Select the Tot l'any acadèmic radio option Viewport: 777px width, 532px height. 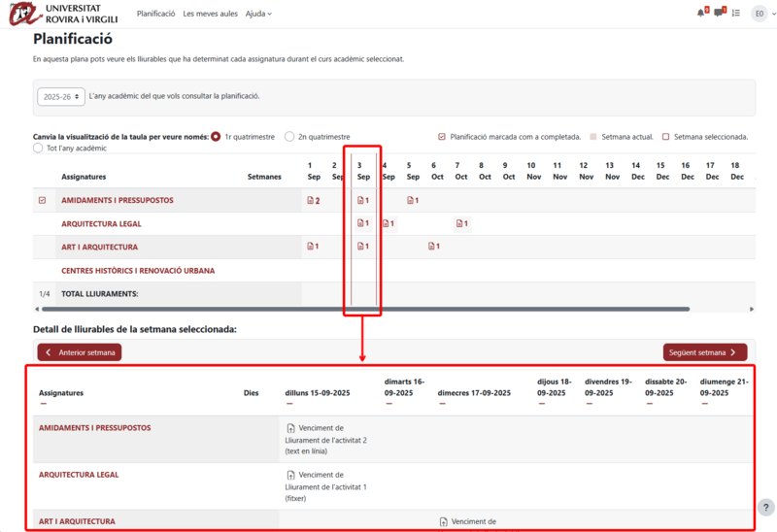click(x=38, y=149)
